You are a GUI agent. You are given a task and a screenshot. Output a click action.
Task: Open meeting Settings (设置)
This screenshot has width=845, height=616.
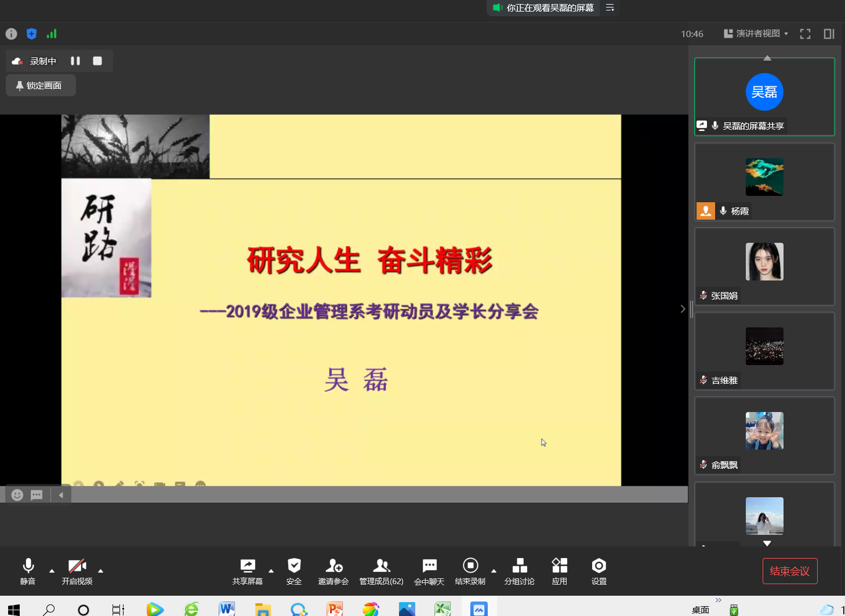(599, 566)
